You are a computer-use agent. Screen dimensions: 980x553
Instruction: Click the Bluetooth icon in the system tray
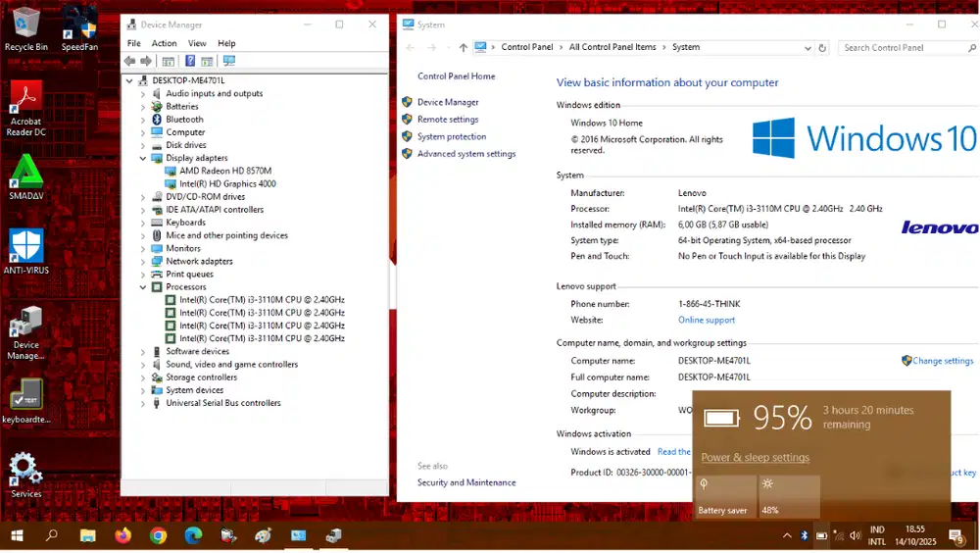point(805,536)
